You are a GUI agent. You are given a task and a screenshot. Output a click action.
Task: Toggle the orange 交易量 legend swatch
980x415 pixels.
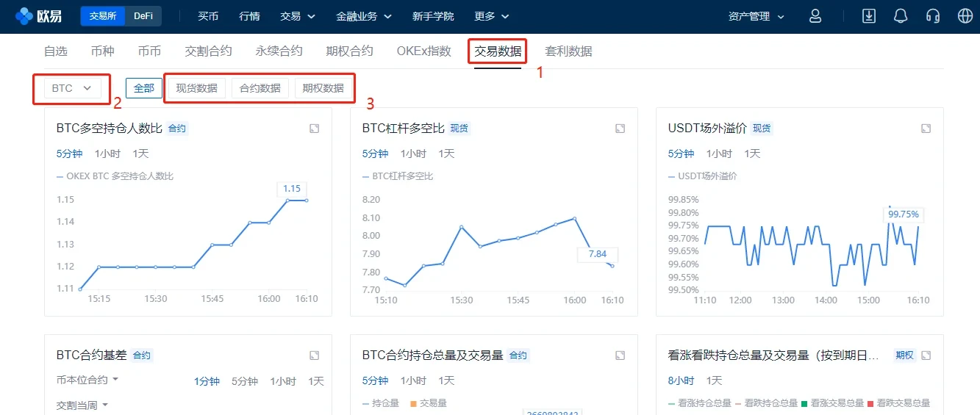[x=414, y=403]
